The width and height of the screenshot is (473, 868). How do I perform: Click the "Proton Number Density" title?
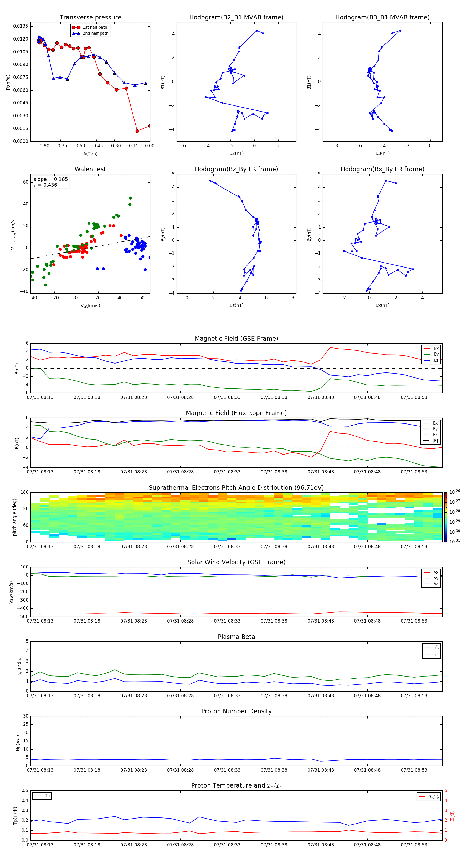[236, 712]
